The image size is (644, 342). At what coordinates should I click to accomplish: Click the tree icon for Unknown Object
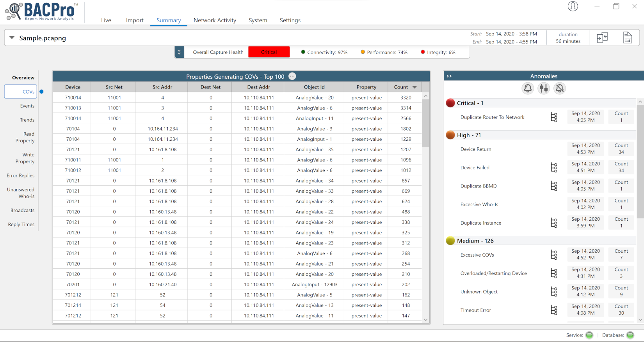click(x=554, y=292)
